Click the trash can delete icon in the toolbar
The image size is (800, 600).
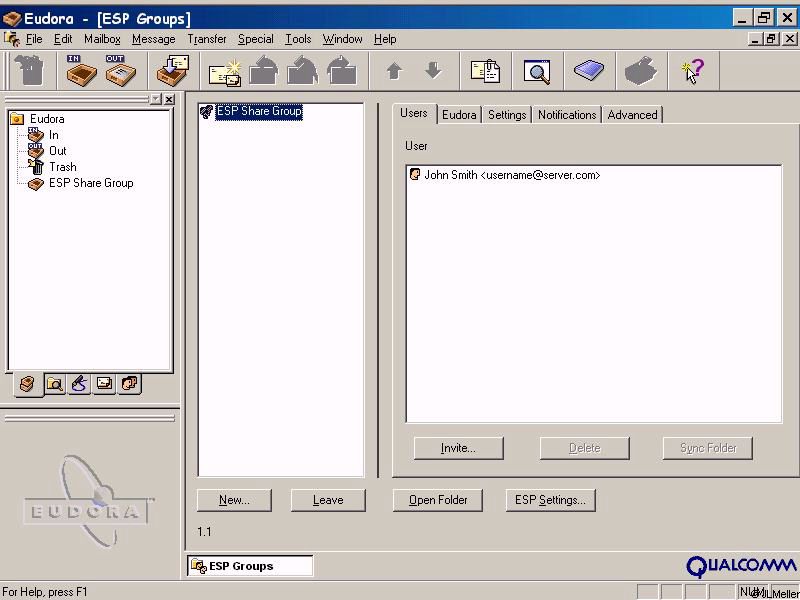pos(29,70)
